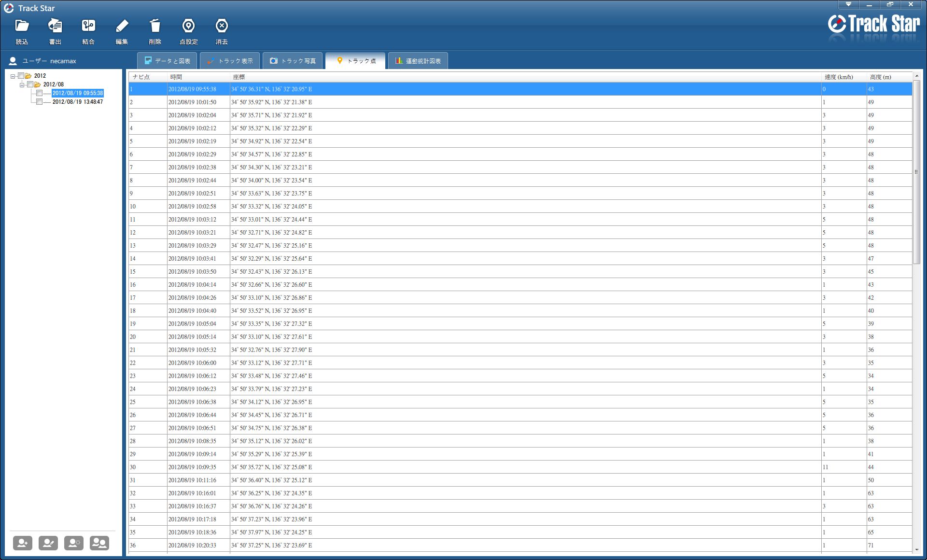Switch to the 運動統計図表 tab
Image resolution: width=927 pixels, height=560 pixels.
(x=418, y=61)
